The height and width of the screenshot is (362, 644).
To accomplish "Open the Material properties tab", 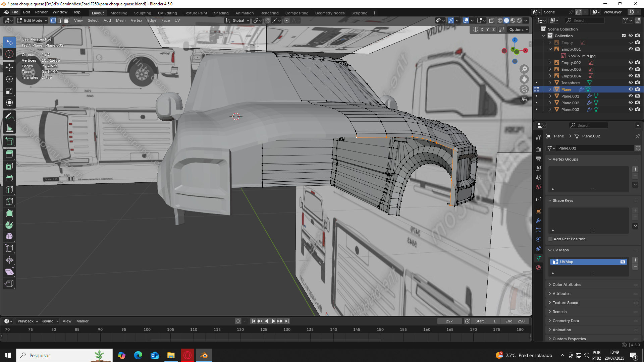I will point(538,267).
